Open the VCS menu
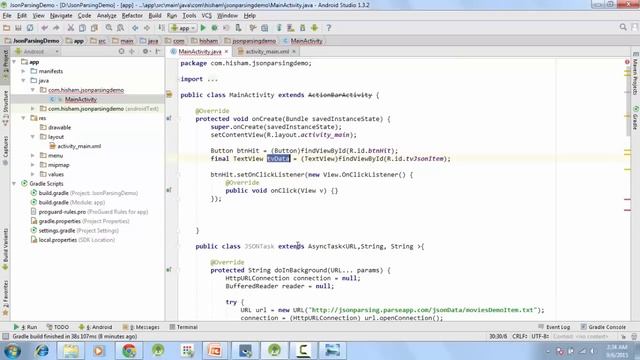The height and width of the screenshot is (360, 640). (207, 16)
